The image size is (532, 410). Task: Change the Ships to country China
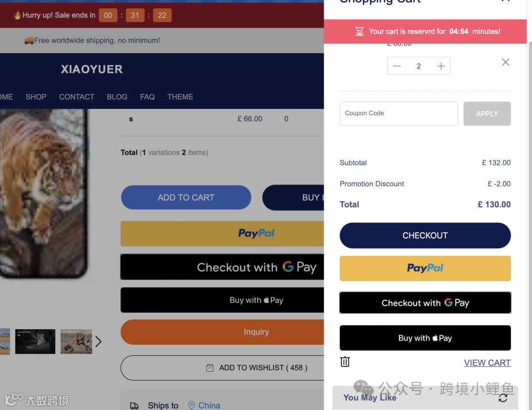point(209,405)
